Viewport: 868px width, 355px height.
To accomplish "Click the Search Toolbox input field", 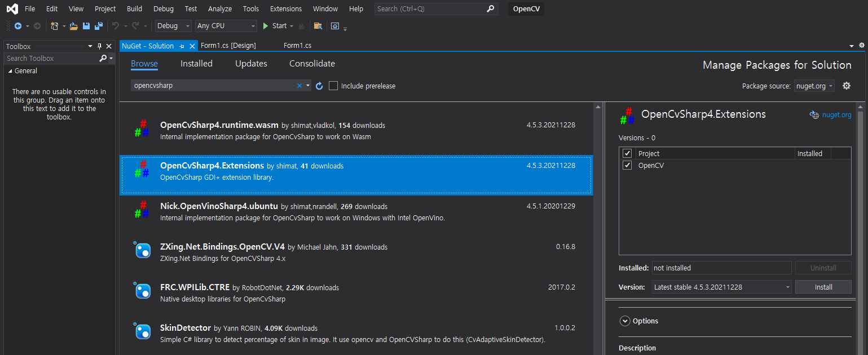I will [52, 58].
